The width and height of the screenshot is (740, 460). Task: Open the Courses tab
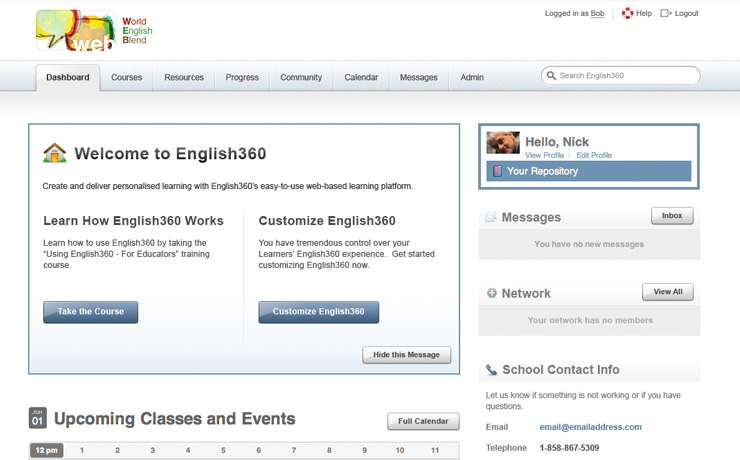[126, 77]
